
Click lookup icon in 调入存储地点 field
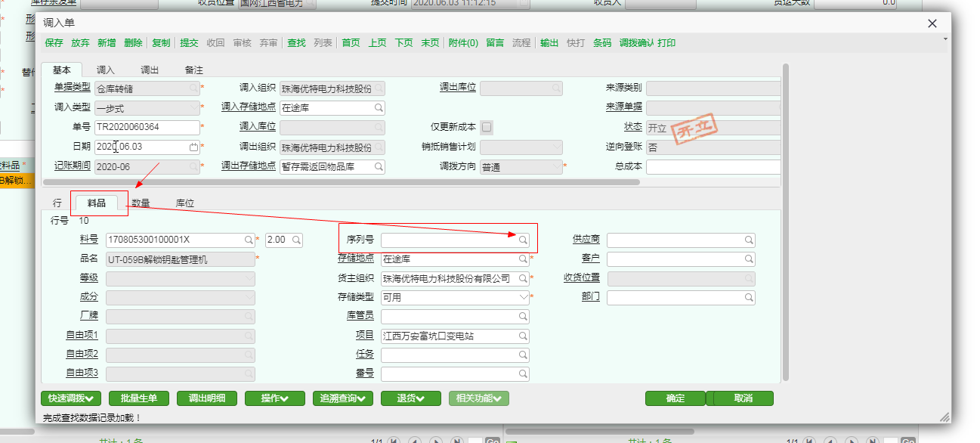point(379,108)
